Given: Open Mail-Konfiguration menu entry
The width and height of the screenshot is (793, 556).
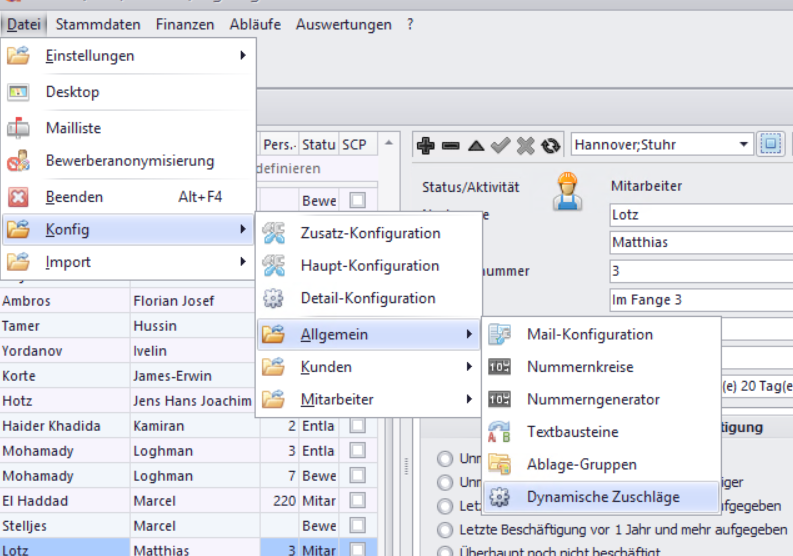Looking at the screenshot, I should pyautogui.click(x=589, y=335).
